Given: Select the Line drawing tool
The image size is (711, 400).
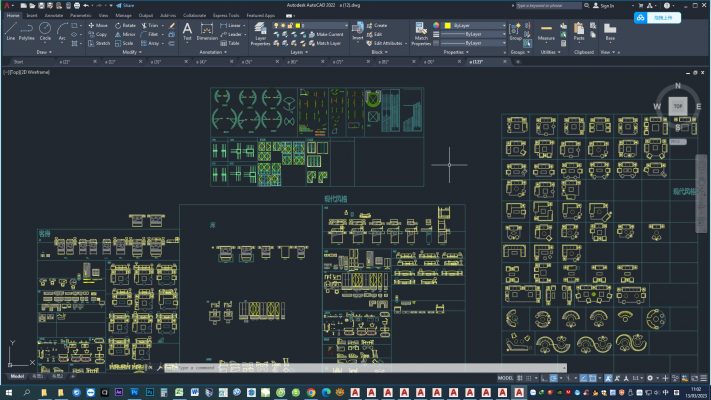Looking at the screenshot, I should (10, 30).
